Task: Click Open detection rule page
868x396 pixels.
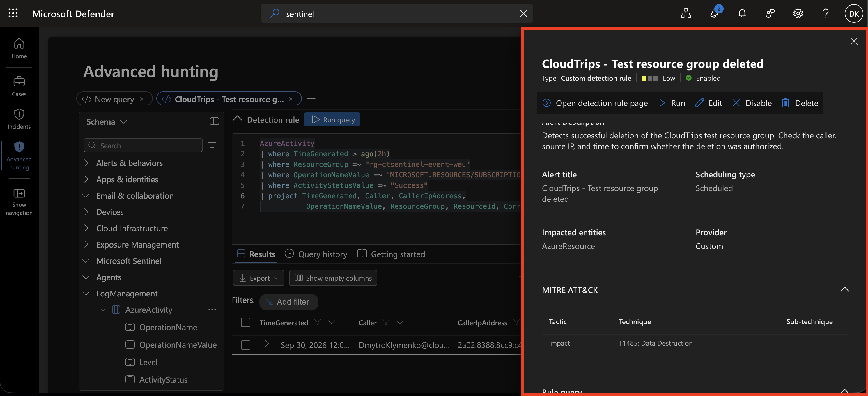Action: click(595, 103)
